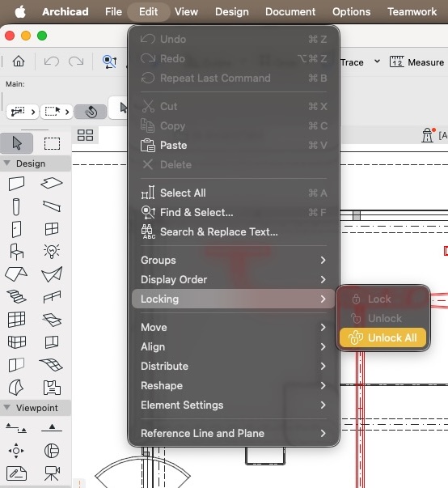Select the Arrow tool in toolbox
Screen dimensions: 448x488
click(17, 143)
